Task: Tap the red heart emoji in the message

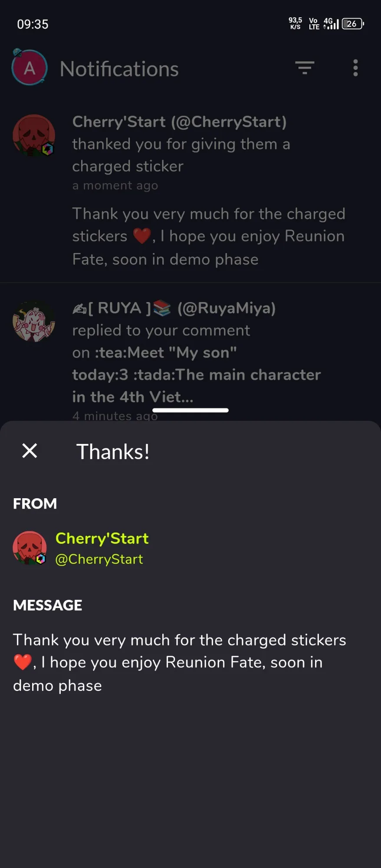Action: click(x=23, y=662)
